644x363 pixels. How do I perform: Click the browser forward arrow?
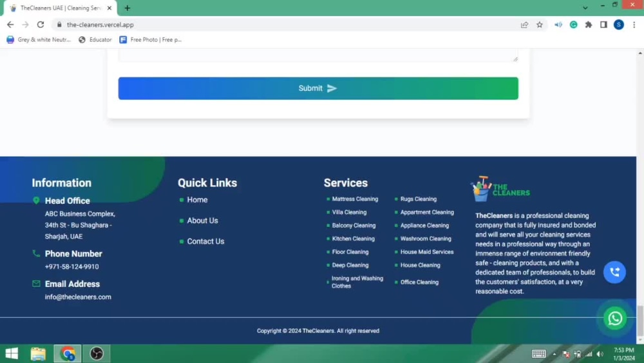click(26, 25)
